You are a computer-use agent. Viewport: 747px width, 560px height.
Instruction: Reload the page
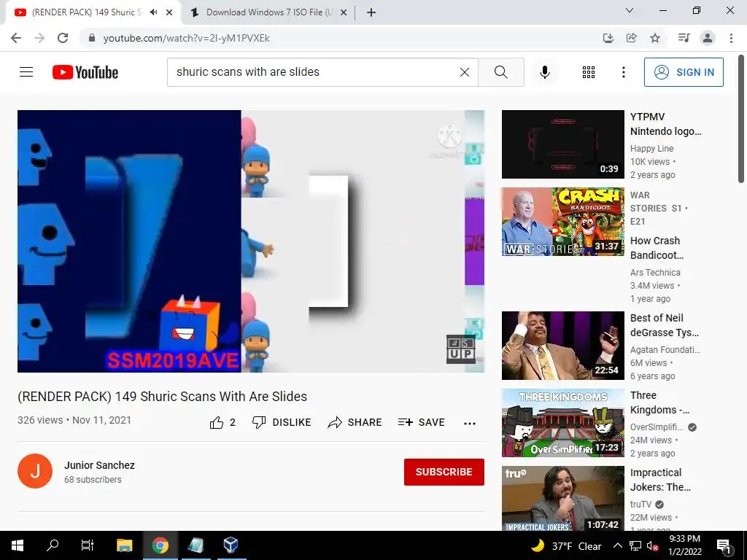click(63, 38)
